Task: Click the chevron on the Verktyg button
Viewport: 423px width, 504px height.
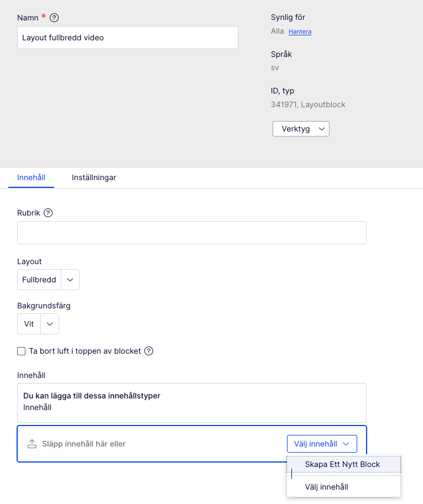Action: point(322,129)
